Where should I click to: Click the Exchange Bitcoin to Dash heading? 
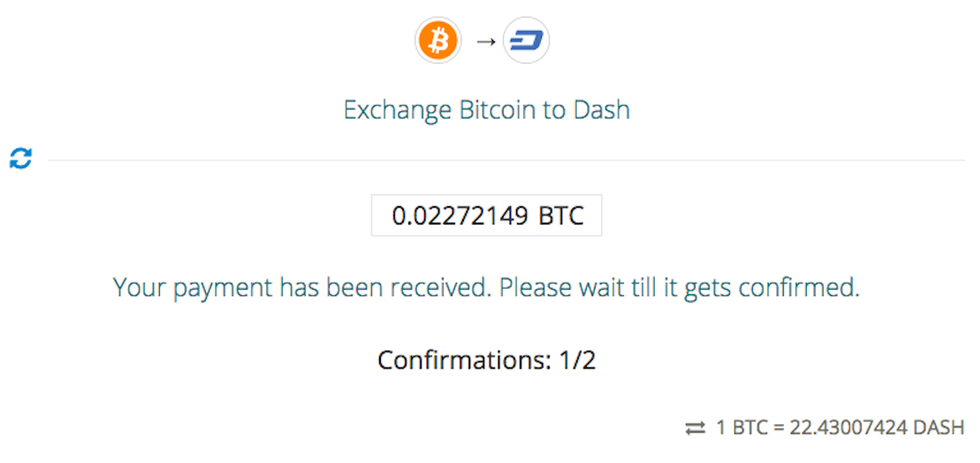click(486, 110)
